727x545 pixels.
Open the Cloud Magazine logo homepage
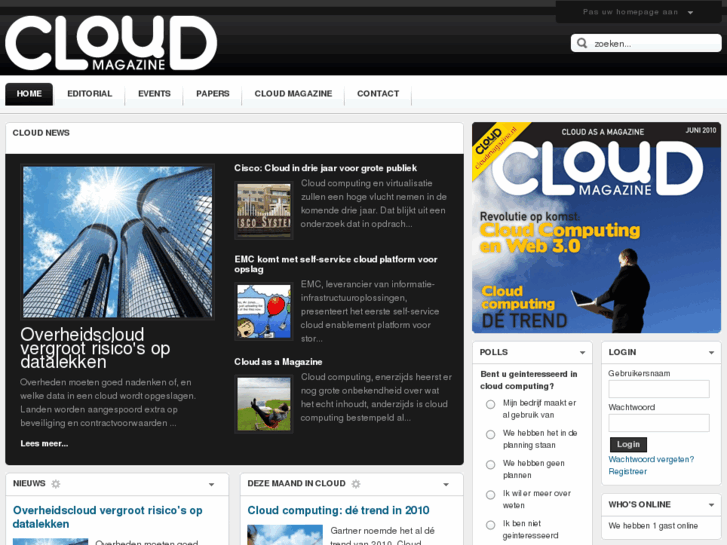click(111, 43)
